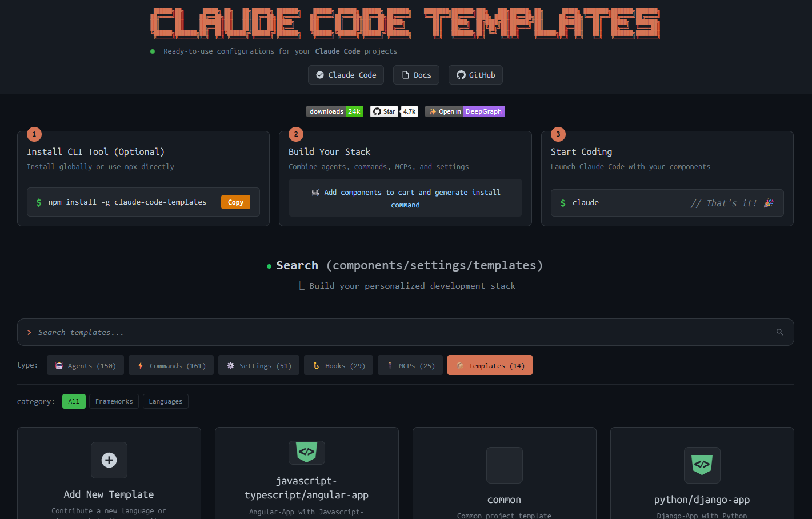
Task: Click the Build Your Stack heading
Action: click(x=329, y=151)
